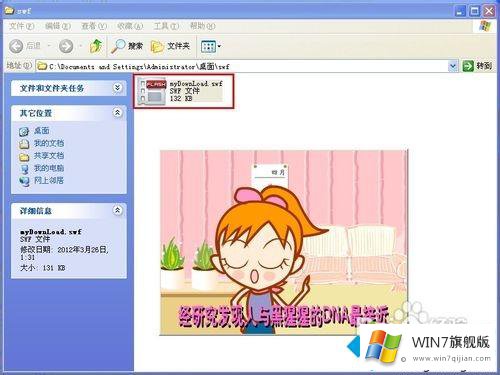Open the Favorites (收藏) menu

tap(130, 26)
